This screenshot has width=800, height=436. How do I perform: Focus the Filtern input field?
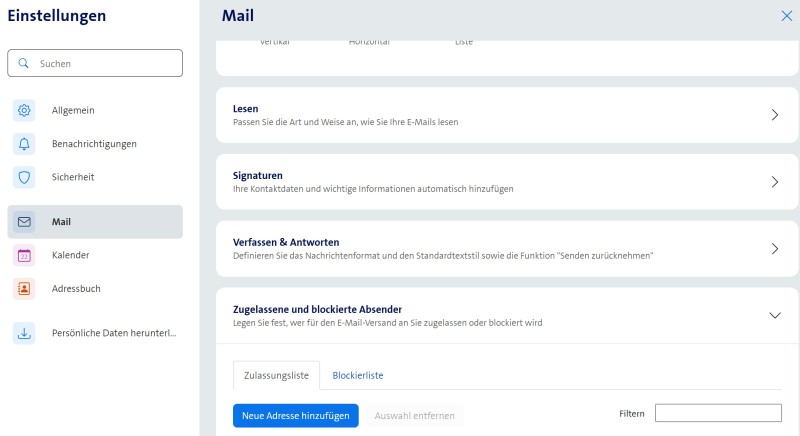717,413
